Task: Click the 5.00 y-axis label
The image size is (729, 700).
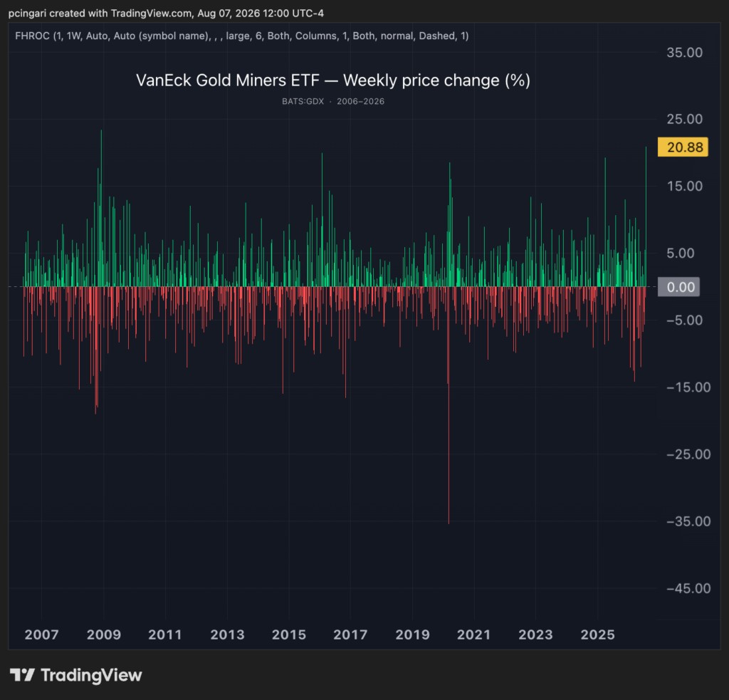Action: pyautogui.click(x=680, y=253)
